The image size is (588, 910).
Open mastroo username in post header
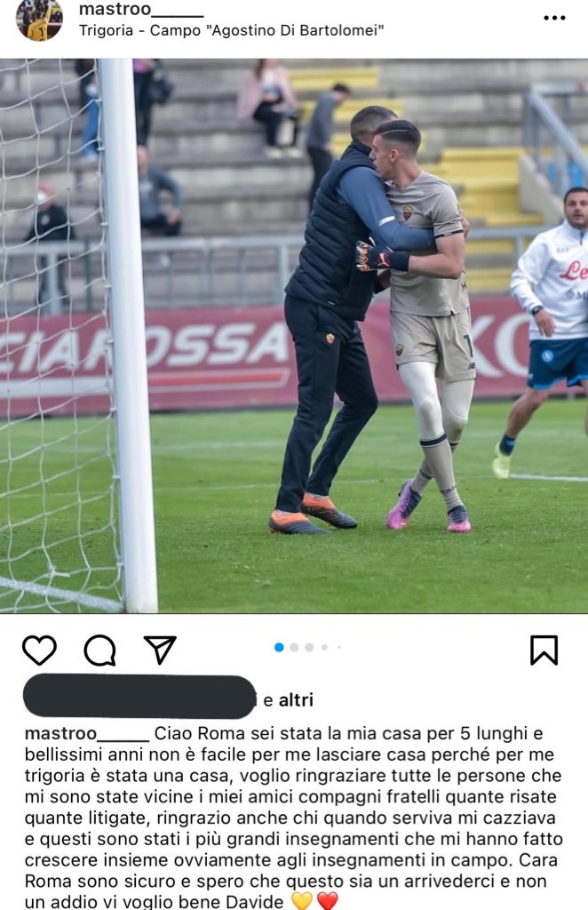point(141,9)
